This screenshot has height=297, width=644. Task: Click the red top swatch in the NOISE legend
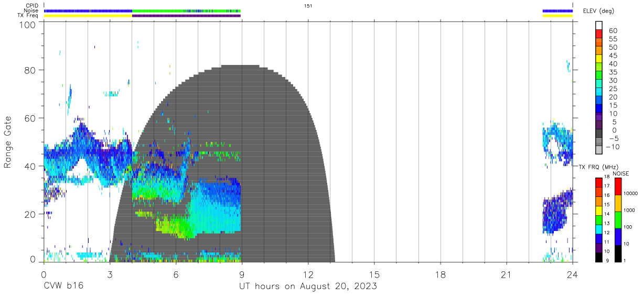[619, 186]
